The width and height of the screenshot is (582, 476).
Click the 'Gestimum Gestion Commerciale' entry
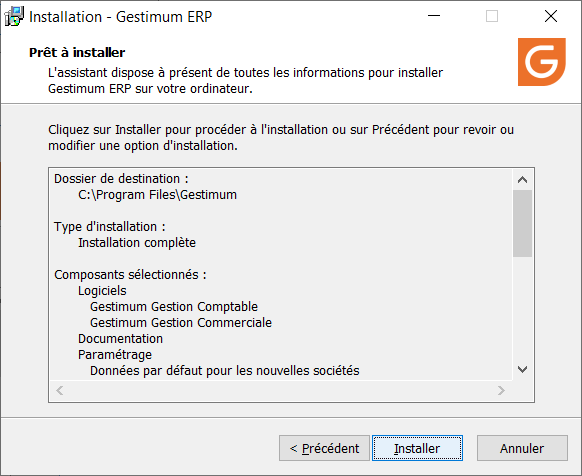click(181, 323)
